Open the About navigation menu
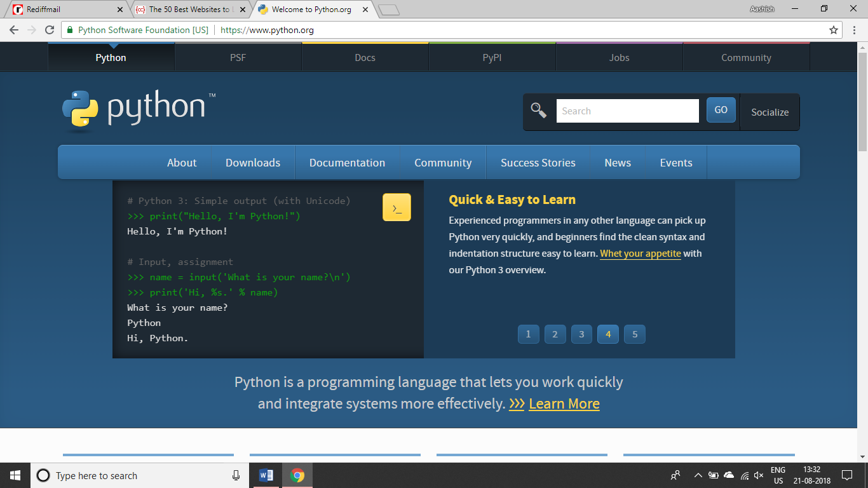This screenshot has width=868, height=488. pos(182,163)
